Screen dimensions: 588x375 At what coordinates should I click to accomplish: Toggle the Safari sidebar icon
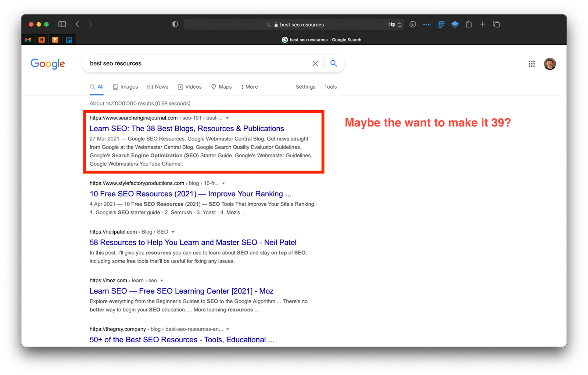coord(62,24)
